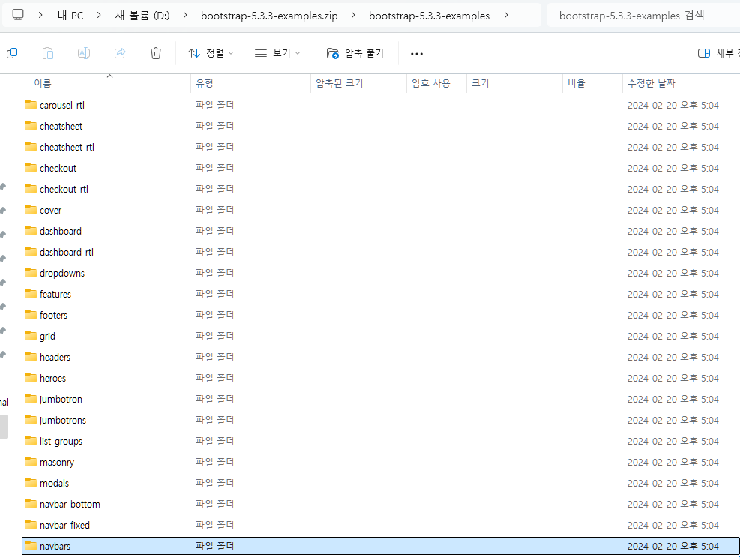Select the dashboard-rtl folder icon
The image size is (740, 560).
pyautogui.click(x=31, y=251)
